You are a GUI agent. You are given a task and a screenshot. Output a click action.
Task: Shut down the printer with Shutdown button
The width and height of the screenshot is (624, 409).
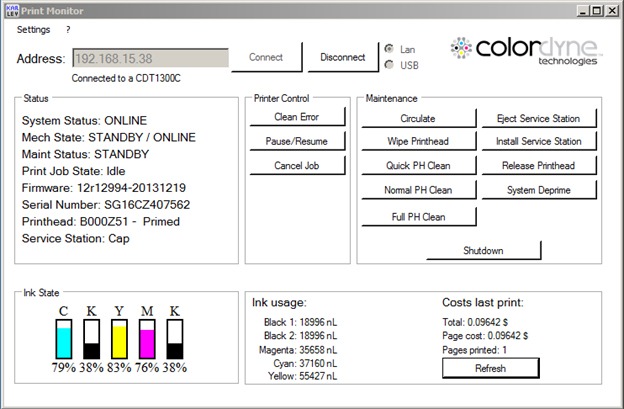click(x=483, y=250)
